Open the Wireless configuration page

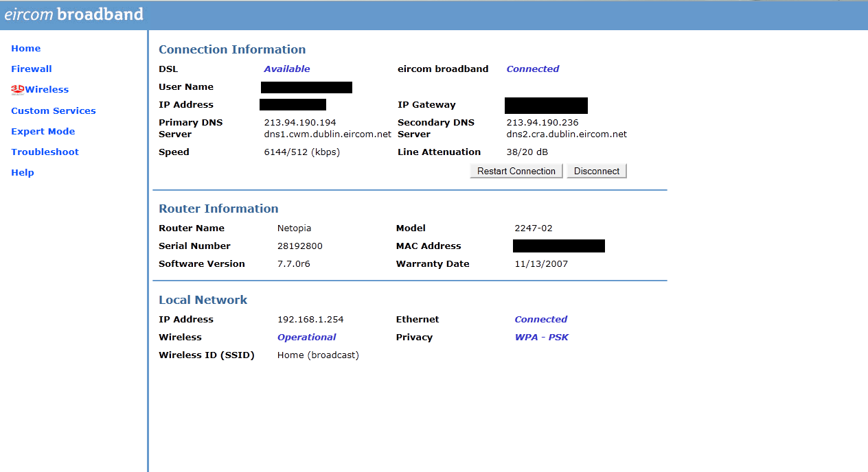click(47, 89)
